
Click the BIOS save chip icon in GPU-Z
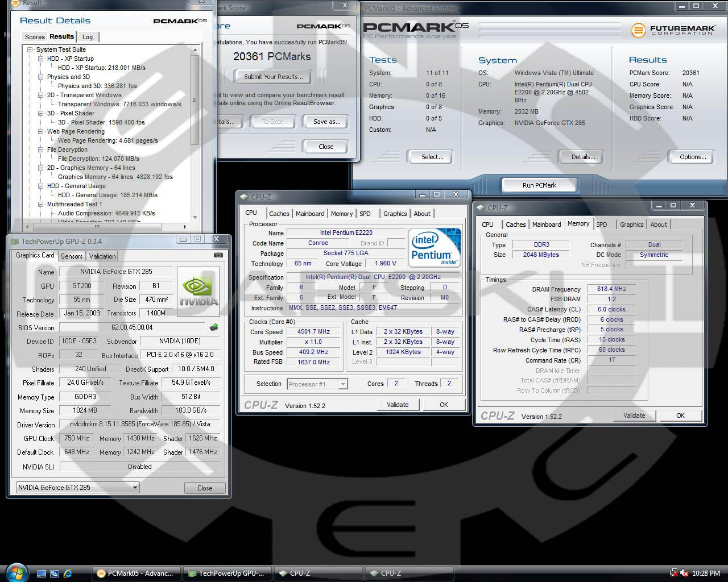tap(214, 327)
